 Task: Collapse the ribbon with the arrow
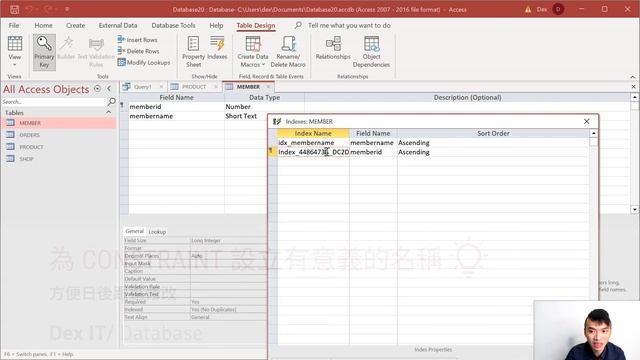coord(633,77)
